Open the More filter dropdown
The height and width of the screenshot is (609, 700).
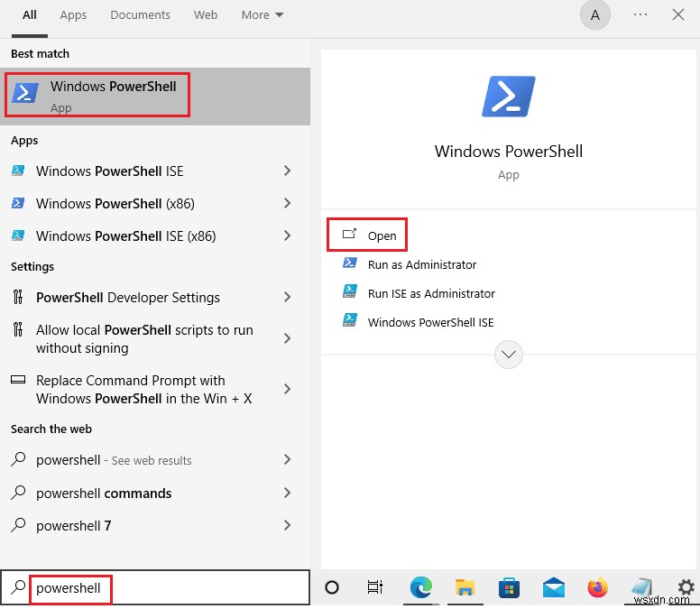262,15
